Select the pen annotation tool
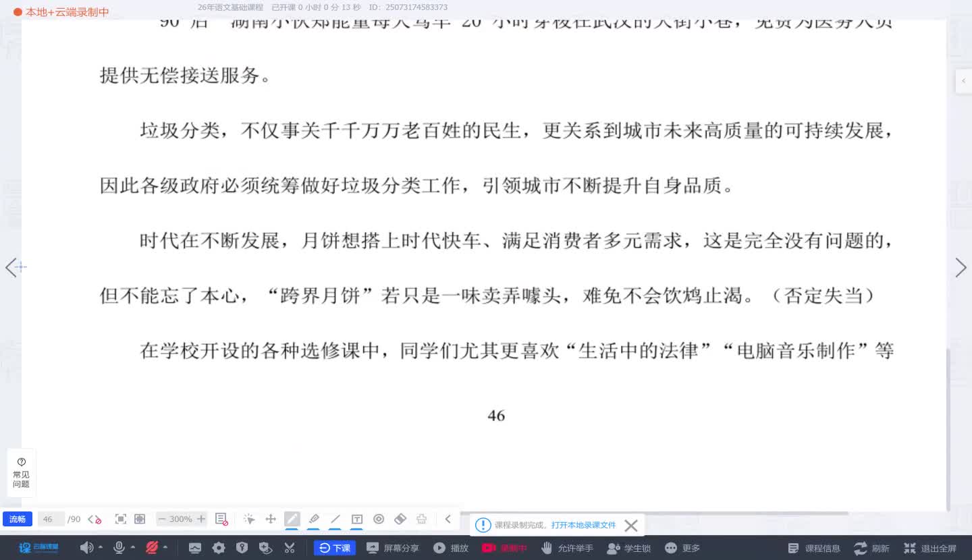 [x=292, y=518]
